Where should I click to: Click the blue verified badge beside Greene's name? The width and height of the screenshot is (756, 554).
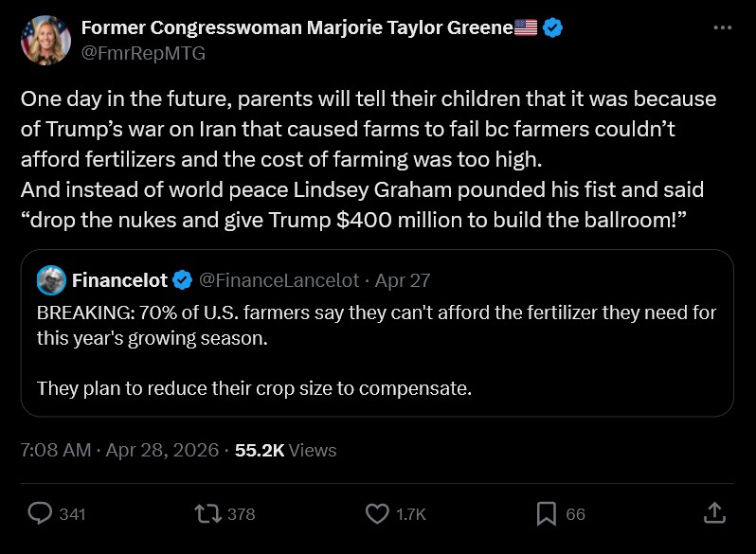click(x=553, y=28)
